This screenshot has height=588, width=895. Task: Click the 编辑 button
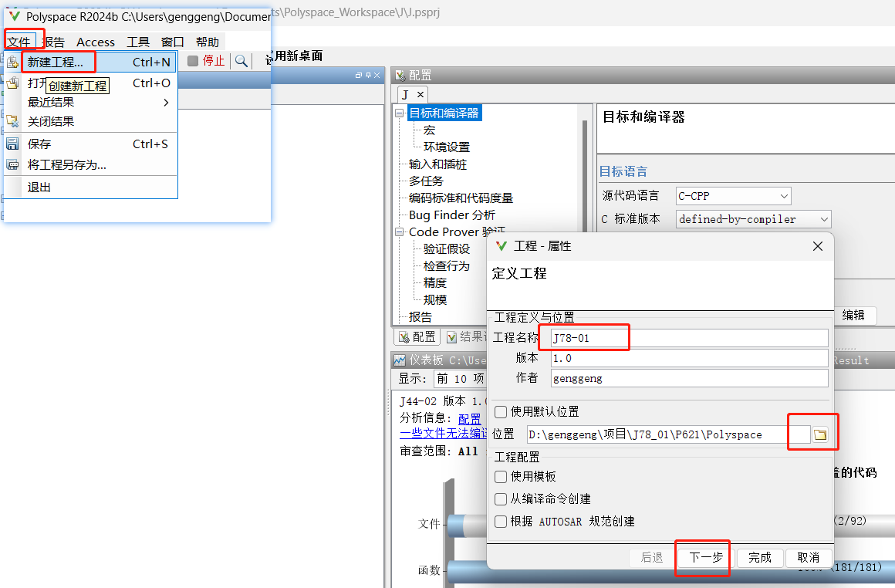pyautogui.click(x=853, y=315)
